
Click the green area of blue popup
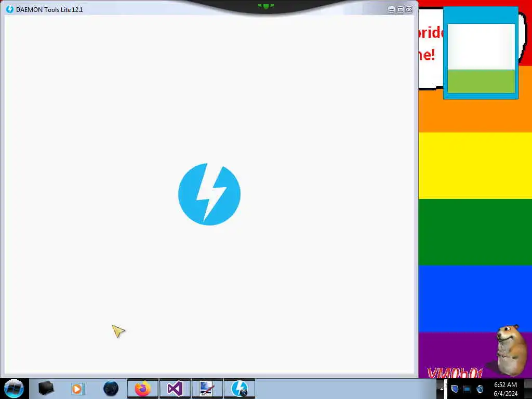481,82
